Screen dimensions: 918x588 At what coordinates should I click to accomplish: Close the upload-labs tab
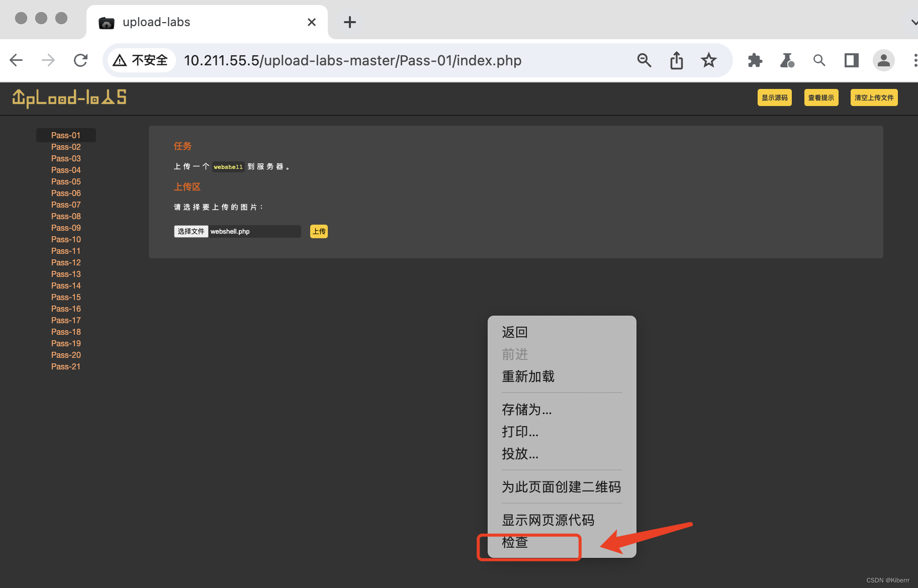(312, 22)
